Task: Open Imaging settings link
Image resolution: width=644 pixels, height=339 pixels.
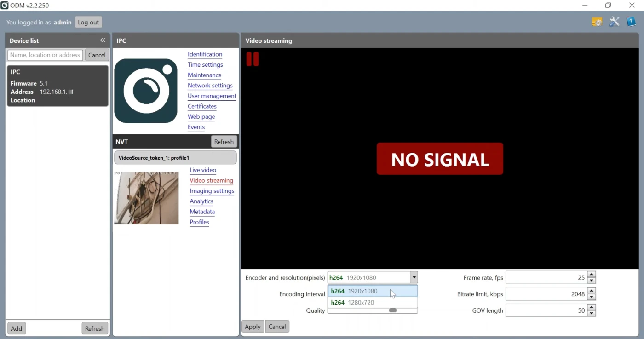Action: [212, 190]
